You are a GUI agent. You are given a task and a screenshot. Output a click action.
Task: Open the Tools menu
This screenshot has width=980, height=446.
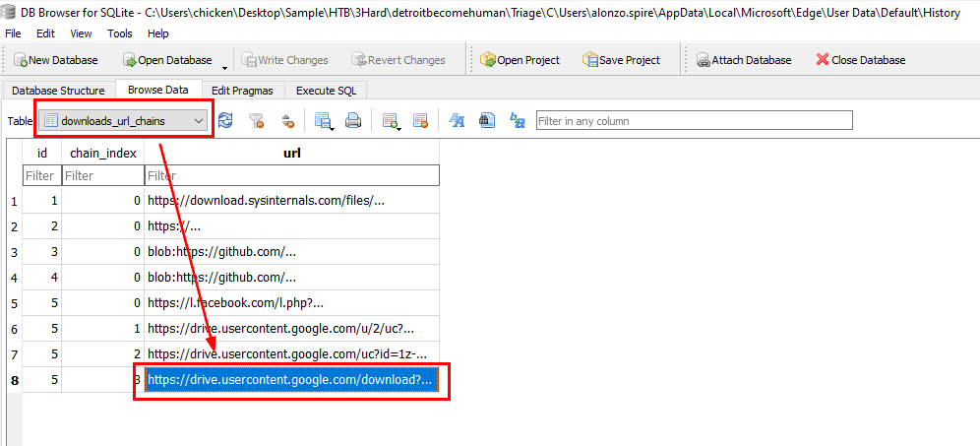pos(119,33)
